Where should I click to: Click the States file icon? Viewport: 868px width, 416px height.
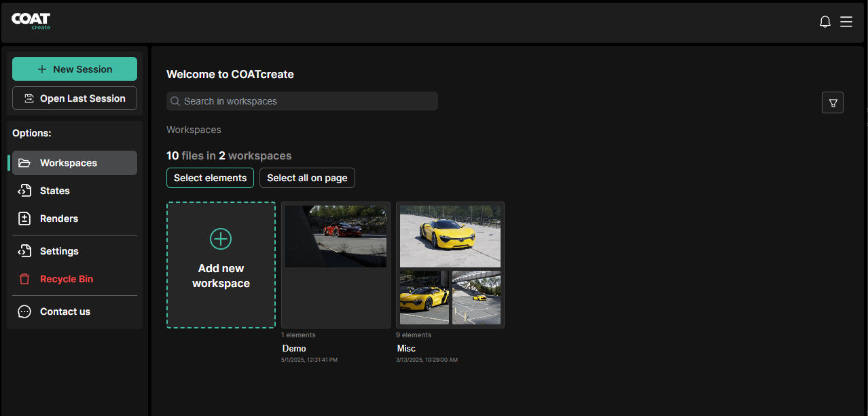[x=24, y=191]
